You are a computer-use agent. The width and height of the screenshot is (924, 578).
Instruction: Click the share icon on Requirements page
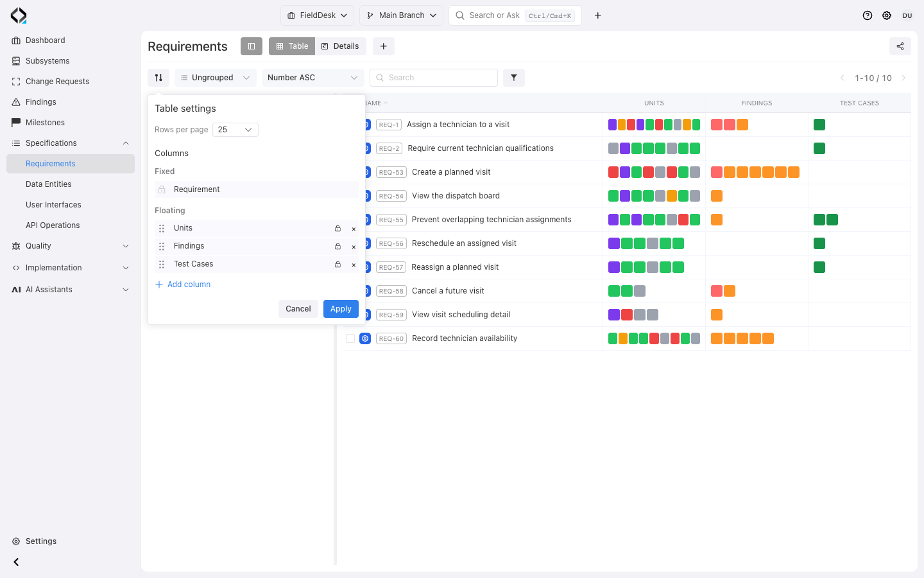pyautogui.click(x=900, y=46)
